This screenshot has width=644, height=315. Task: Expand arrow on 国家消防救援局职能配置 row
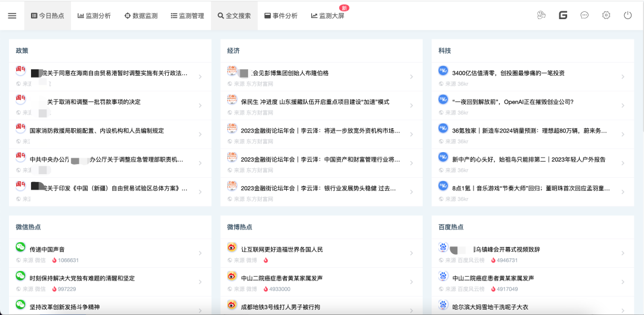[x=200, y=135]
